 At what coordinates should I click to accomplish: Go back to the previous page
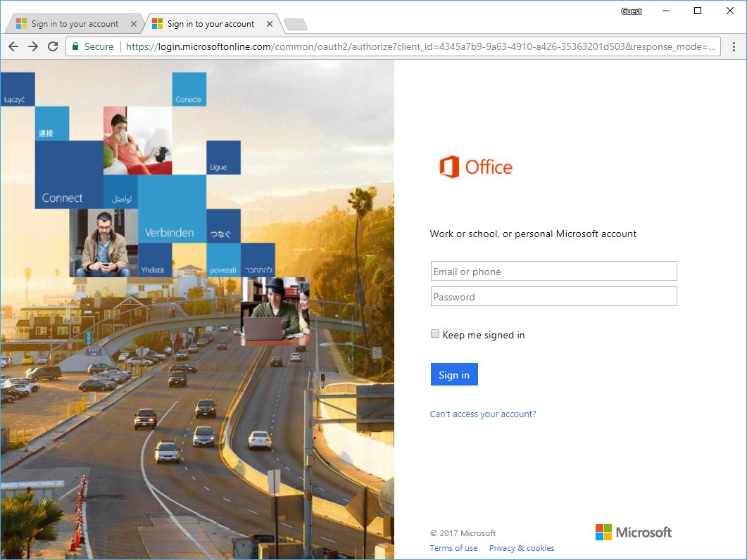(13, 46)
